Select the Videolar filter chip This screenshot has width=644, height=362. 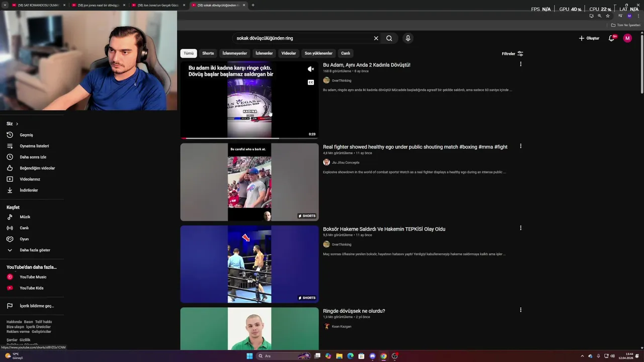pos(289,53)
